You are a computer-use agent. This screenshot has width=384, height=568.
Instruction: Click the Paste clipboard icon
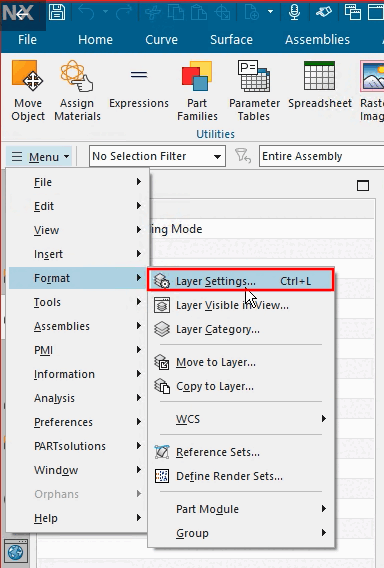click(x=199, y=13)
